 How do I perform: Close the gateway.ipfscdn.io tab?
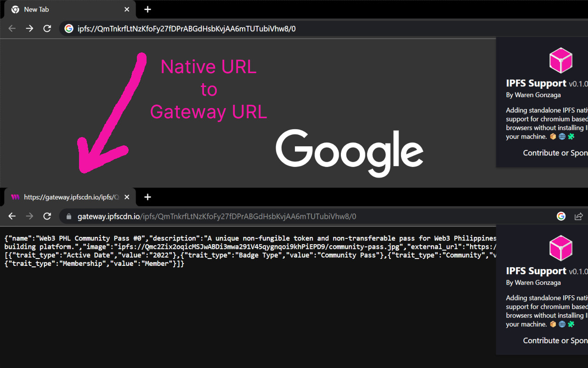click(x=127, y=197)
